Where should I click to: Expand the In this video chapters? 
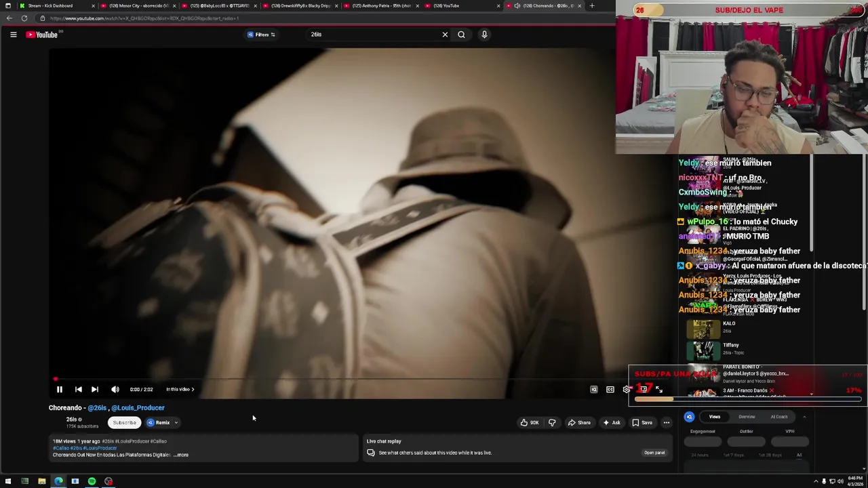point(180,389)
